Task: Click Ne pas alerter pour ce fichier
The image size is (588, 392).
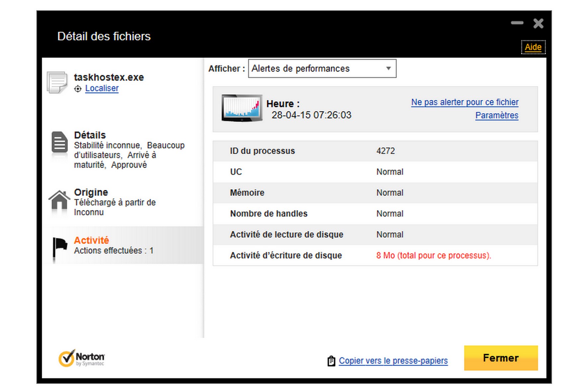Action: click(x=465, y=102)
